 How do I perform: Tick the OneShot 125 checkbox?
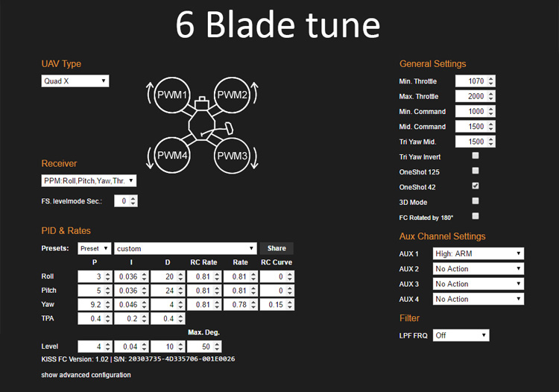[x=476, y=171]
